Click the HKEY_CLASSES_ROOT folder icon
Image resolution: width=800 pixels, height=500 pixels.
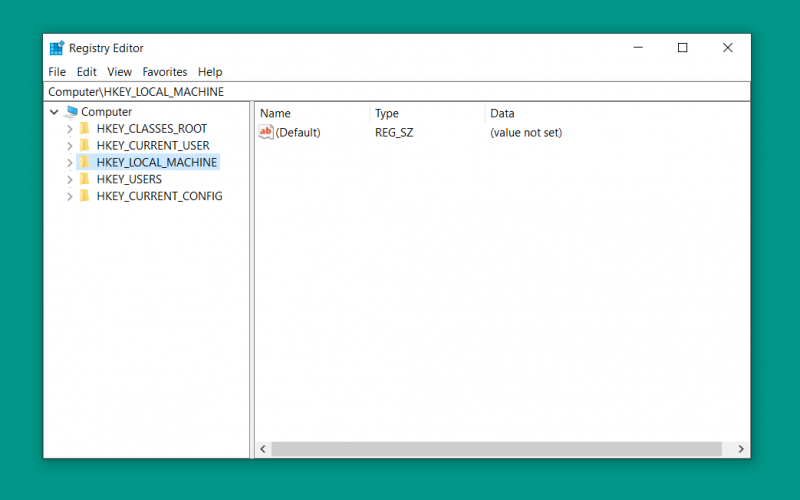coord(85,128)
